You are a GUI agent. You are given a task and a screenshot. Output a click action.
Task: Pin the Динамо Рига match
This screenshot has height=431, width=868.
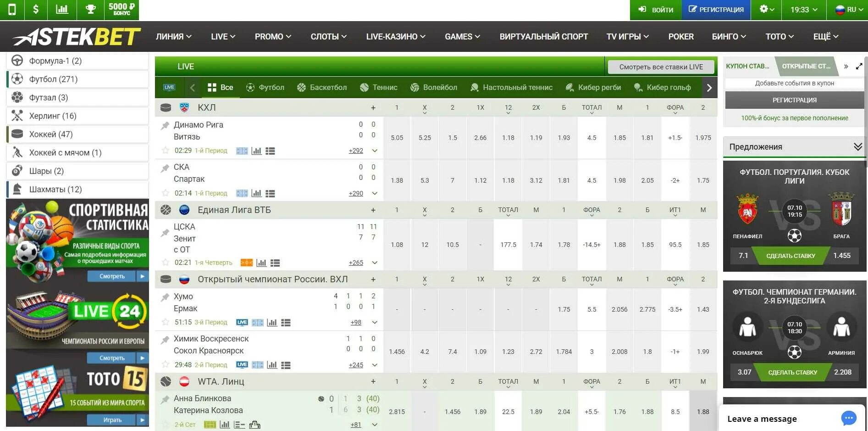click(x=165, y=125)
